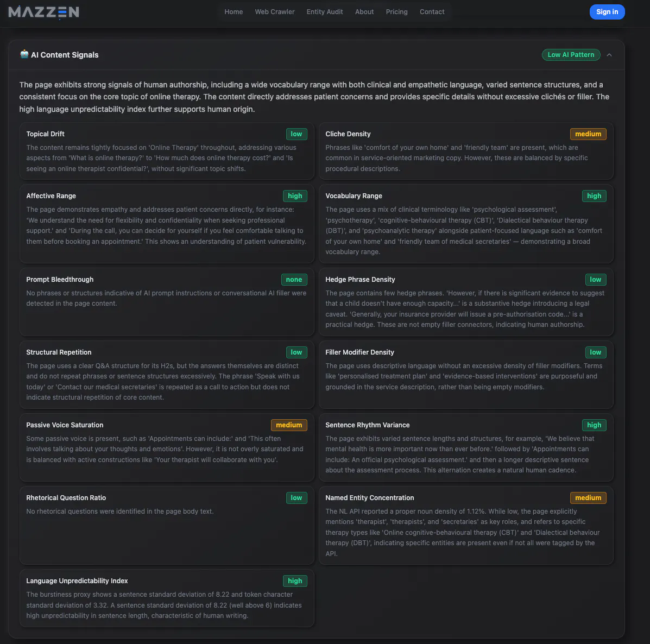Image resolution: width=650 pixels, height=644 pixels.
Task: Click the MAZZEN logo
Action: click(x=43, y=12)
